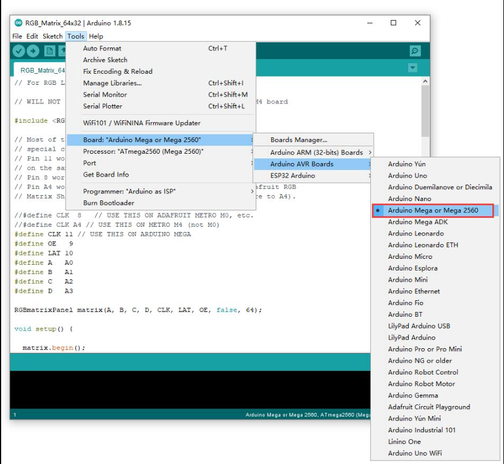Open the tab dropdown arrow icon
The height and width of the screenshot is (464, 504).
(413, 68)
